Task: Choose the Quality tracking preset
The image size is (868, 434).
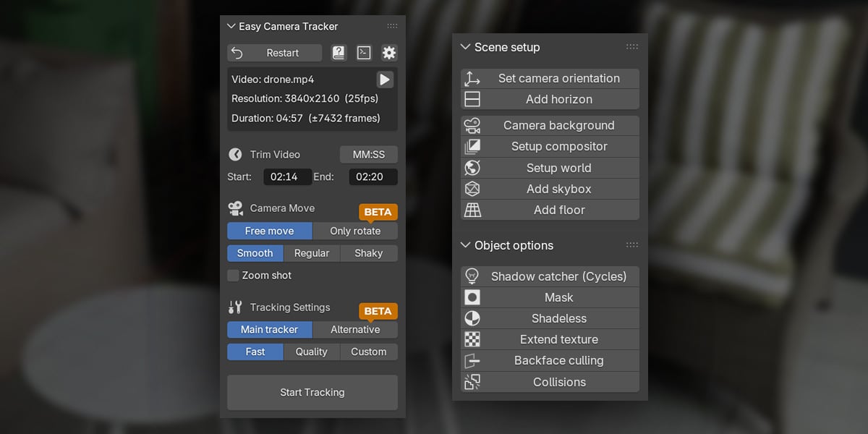Action: 312,352
